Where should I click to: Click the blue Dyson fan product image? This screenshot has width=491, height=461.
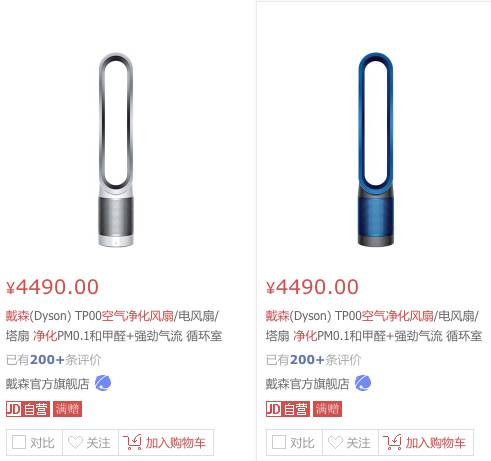pos(375,150)
